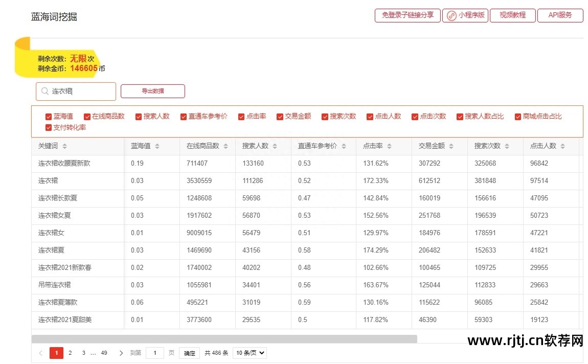588x364 pixels.
Task: Sort by 点击率 column sort icon
Action: [389, 146]
